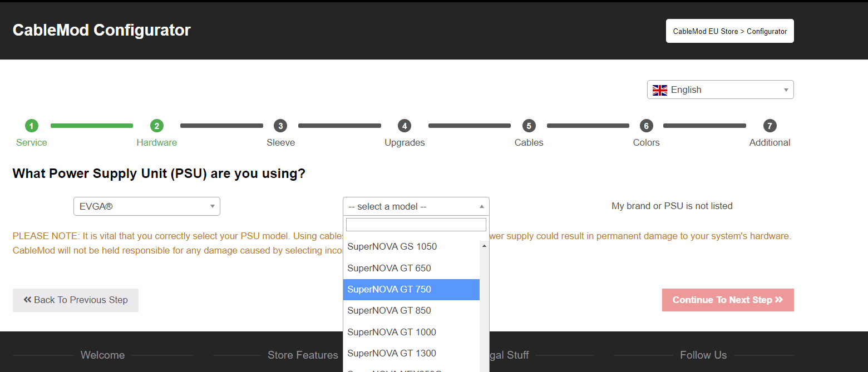Select SuperNOVA GT 650 from list

point(411,268)
